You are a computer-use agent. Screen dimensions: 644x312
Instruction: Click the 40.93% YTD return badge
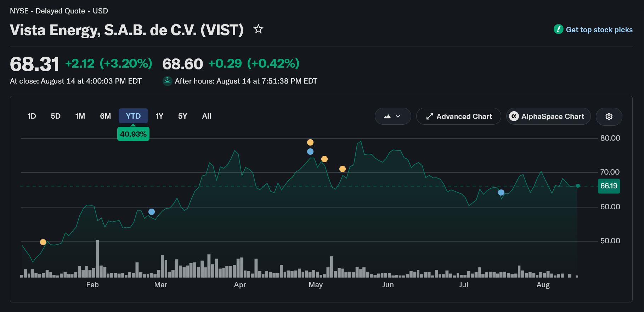click(133, 134)
